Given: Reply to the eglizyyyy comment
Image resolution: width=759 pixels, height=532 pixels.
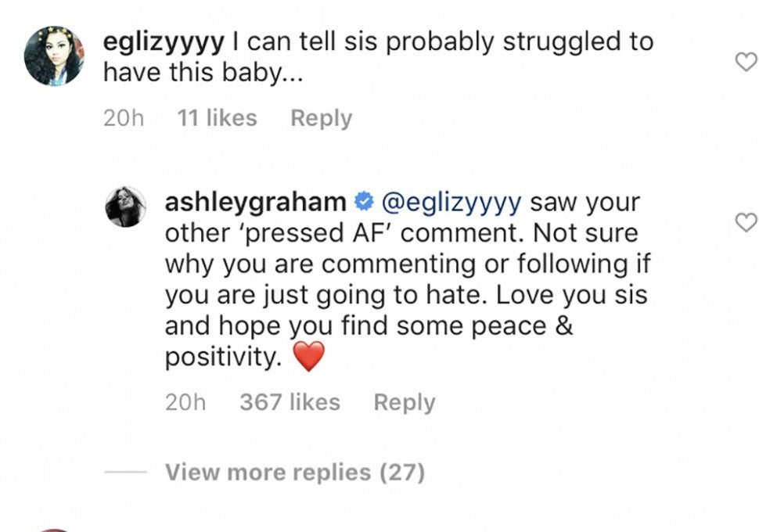Looking at the screenshot, I should 321,118.
